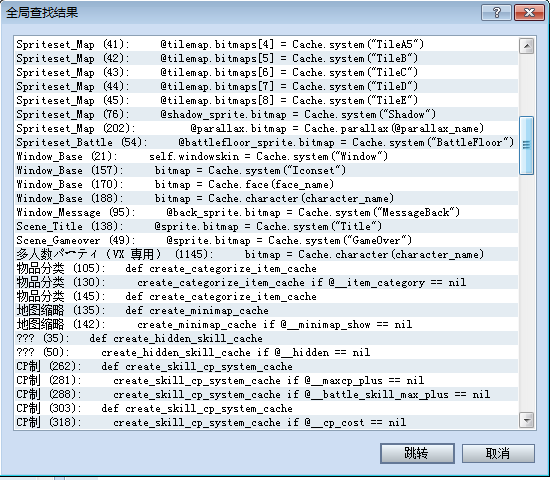Select the CP制 (262) result row
The height and width of the screenshot is (480, 551).
266,367
